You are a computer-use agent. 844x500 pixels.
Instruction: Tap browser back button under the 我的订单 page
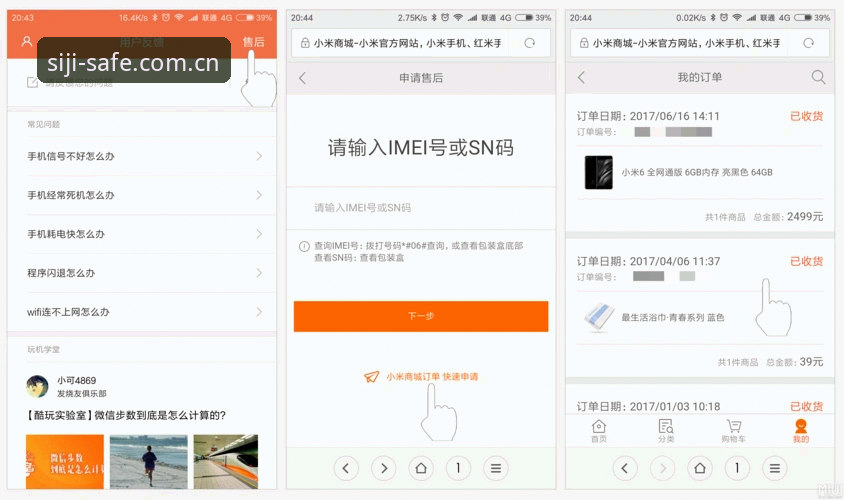(x=625, y=468)
